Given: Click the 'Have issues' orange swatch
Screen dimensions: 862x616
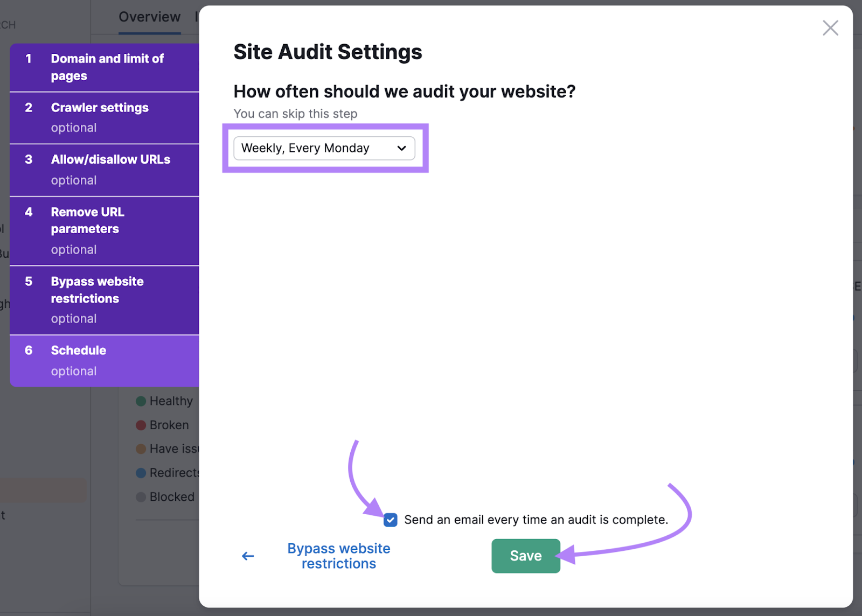Looking at the screenshot, I should [141, 449].
